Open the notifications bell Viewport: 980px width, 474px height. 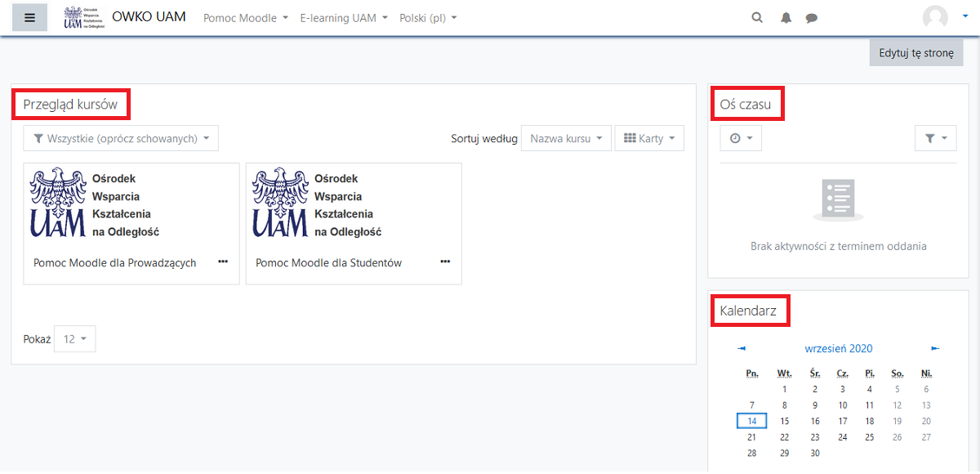[x=785, y=16]
